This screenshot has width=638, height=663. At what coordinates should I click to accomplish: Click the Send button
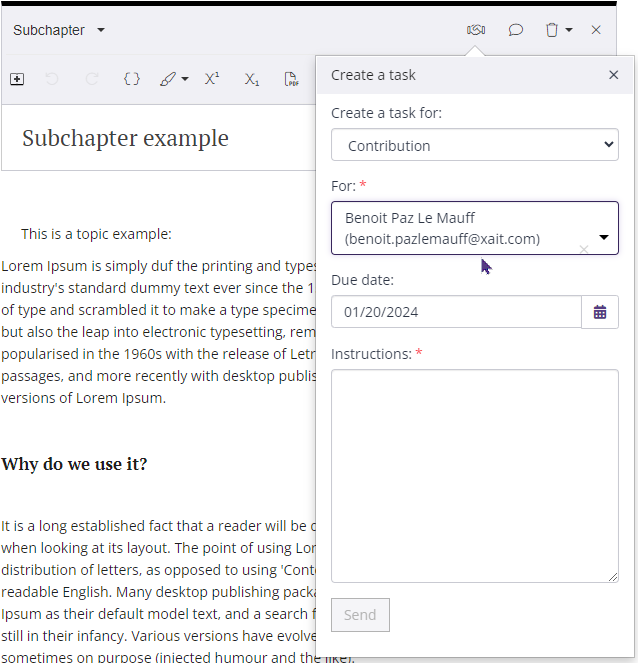click(x=360, y=615)
